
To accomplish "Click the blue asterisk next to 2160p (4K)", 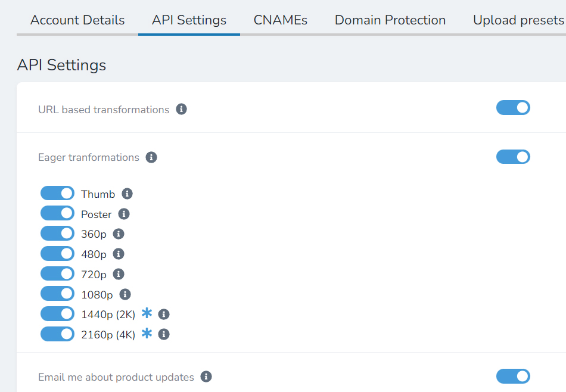I will [x=147, y=333].
